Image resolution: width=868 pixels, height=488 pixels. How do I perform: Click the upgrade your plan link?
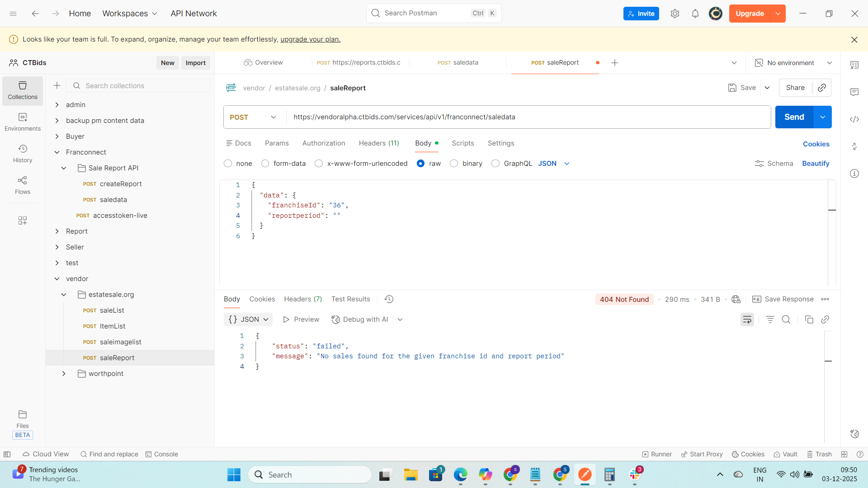coord(310,39)
